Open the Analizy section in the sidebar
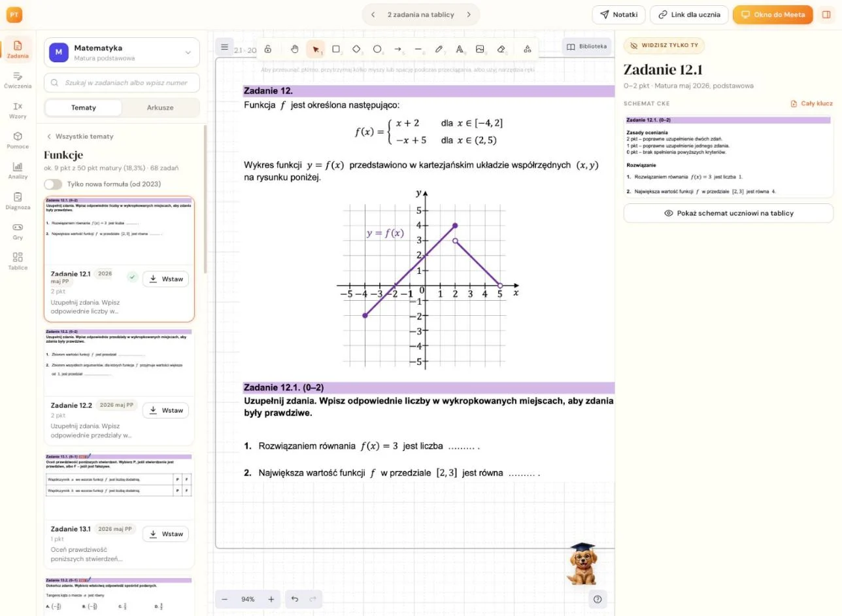 click(18, 171)
